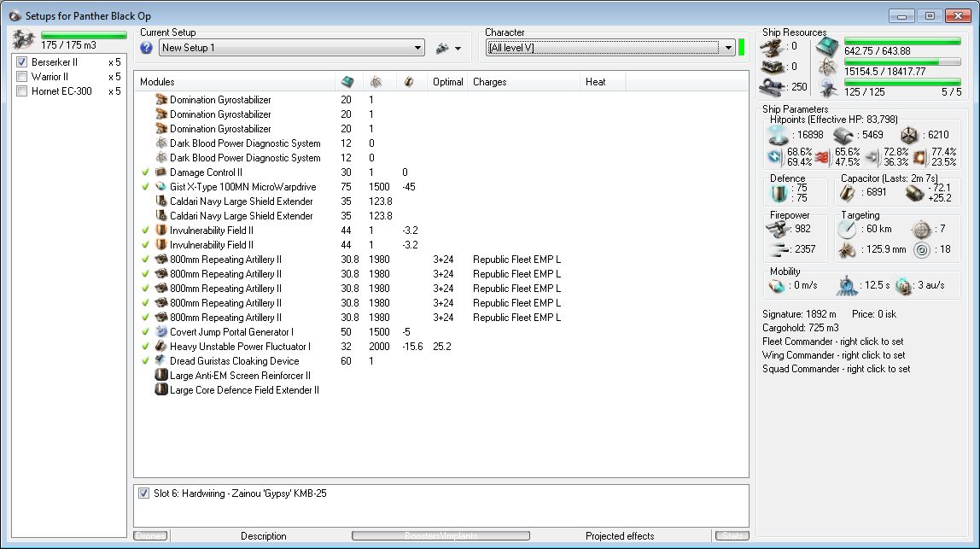Image resolution: width=980 pixels, height=549 pixels.
Task: Check the Hornet EC-300 drone checkbox
Action: click(22, 91)
